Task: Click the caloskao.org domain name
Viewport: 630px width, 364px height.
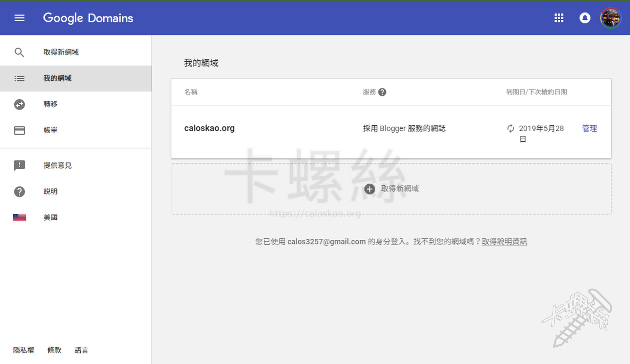Action: coord(209,128)
